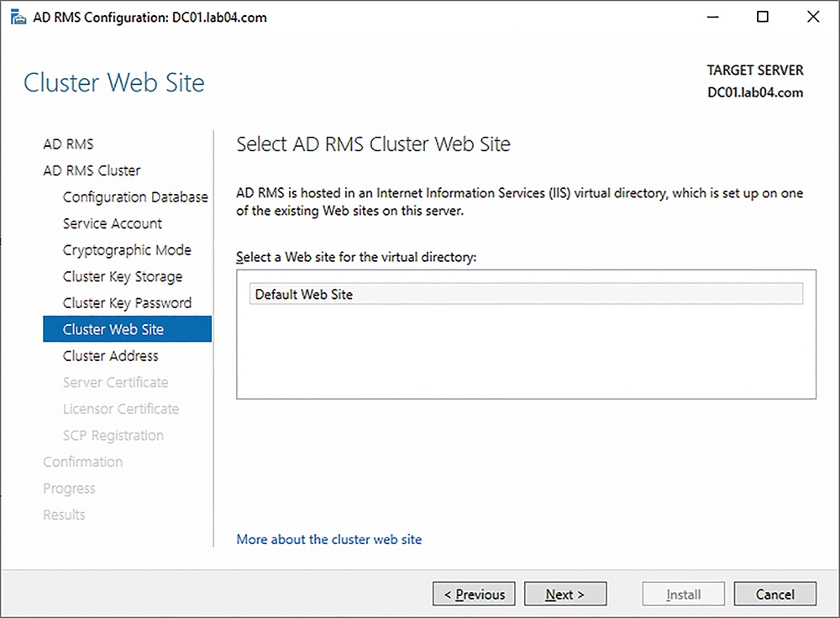Click the Confirmation step

pyautogui.click(x=83, y=462)
